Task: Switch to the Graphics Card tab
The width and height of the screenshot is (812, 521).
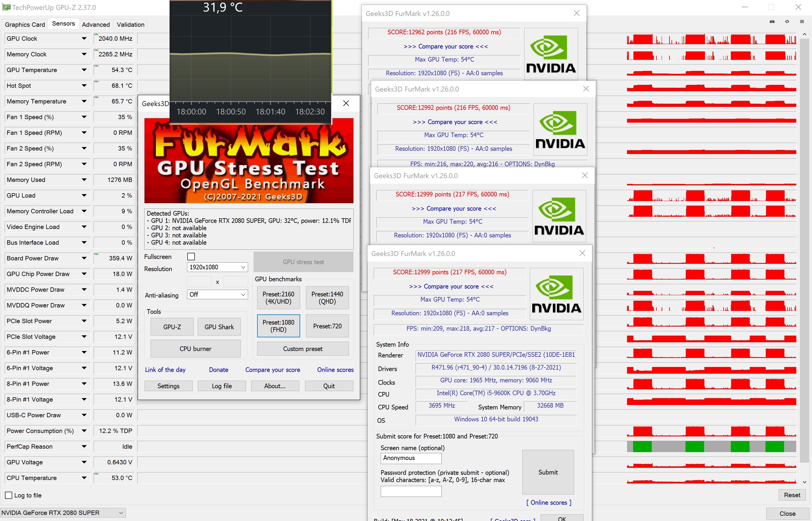Action: click(x=25, y=24)
